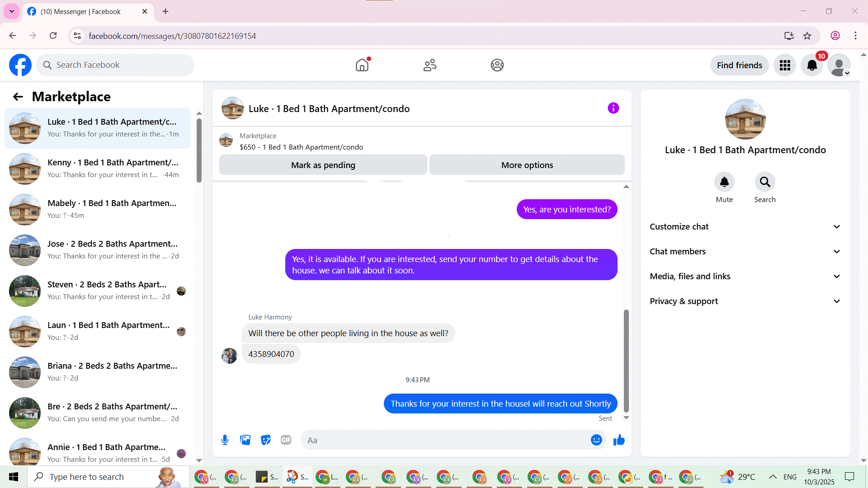This screenshot has width=868, height=488.
Task: Show hidden system tray icons
Action: coord(773,477)
